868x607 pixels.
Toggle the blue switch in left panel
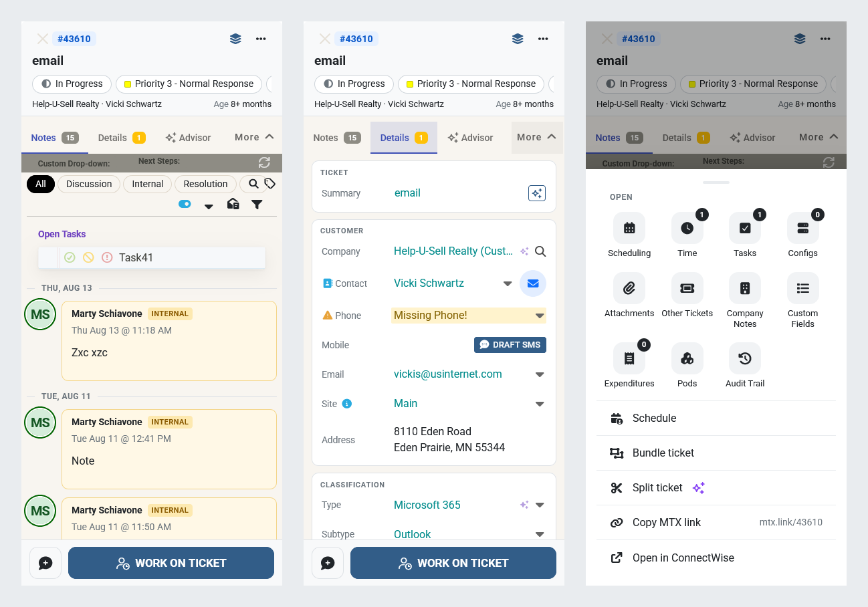[x=185, y=204]
